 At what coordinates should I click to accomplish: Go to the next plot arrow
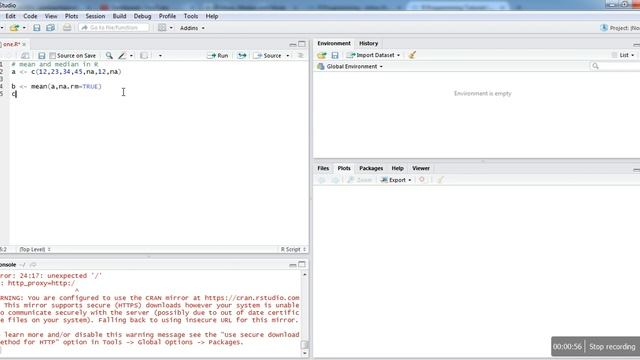click(335, 180)
